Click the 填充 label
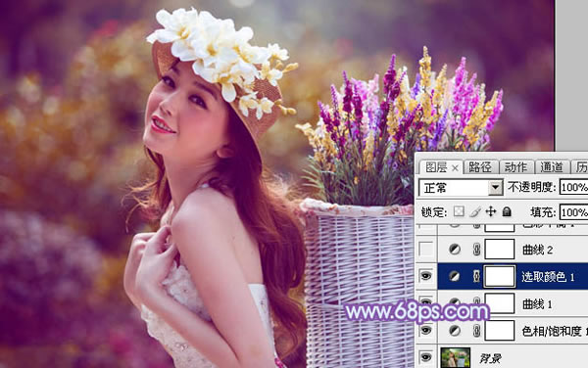This screenshot has height=368, width=588. [543, 212]
